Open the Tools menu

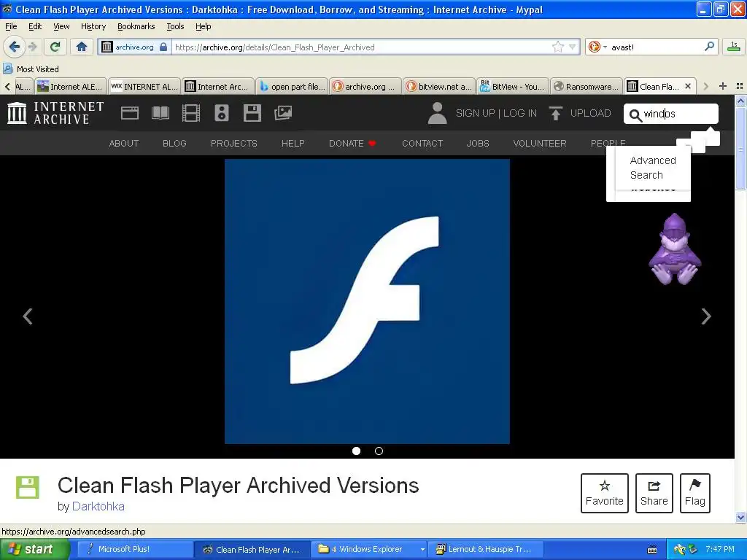tap(175, 26)
